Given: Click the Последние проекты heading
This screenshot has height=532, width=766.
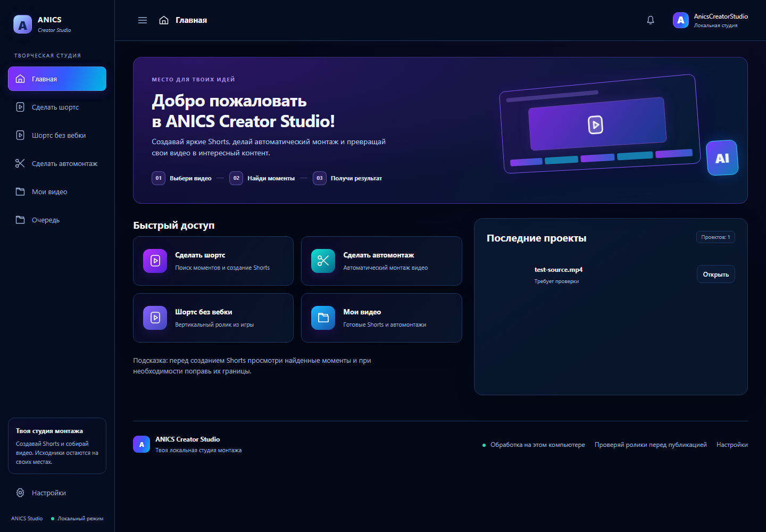Looking at the screenshot, I should coord(536,238).
